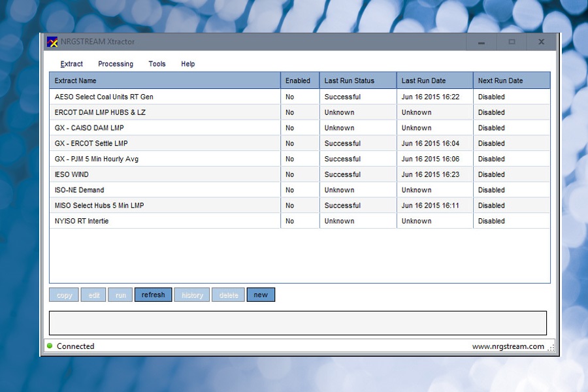Viewport: 588px width, 392px height.
Task: Sort by Enabled column header
Action: (300, 80)
